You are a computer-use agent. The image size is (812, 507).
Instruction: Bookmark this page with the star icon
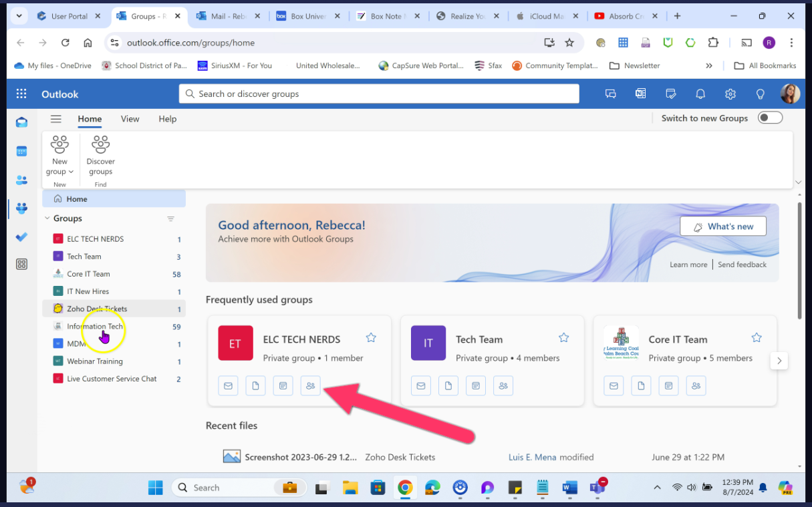click(569, 43)
